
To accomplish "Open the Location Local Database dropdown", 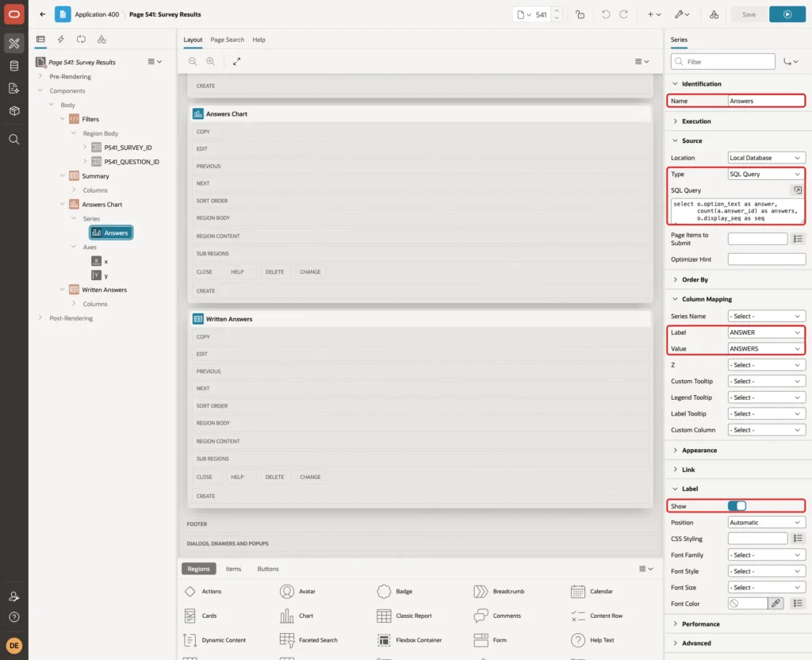I will (766, 158).
